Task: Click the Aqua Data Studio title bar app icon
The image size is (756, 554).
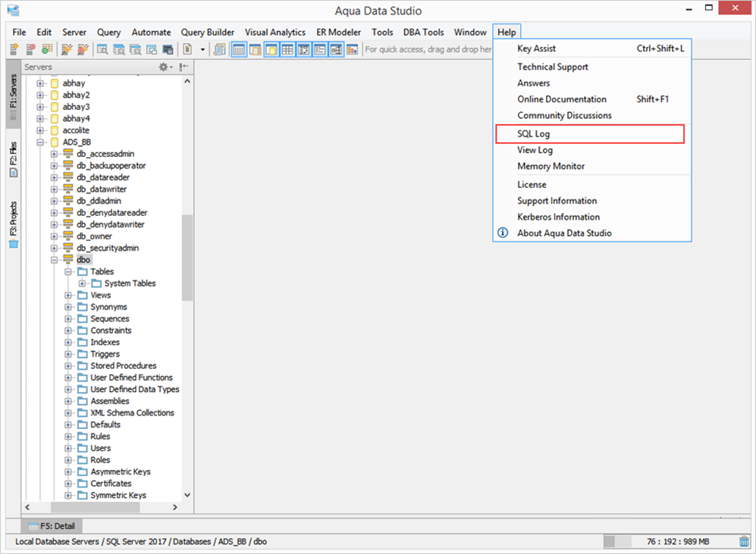Action: pyautogui.click(x=13, y=10)
